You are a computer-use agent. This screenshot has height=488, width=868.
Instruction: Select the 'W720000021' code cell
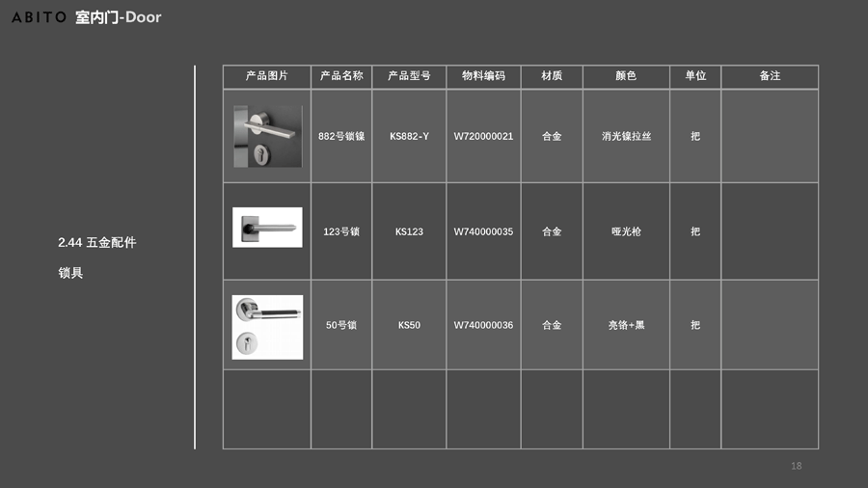(x=483, y=136)
